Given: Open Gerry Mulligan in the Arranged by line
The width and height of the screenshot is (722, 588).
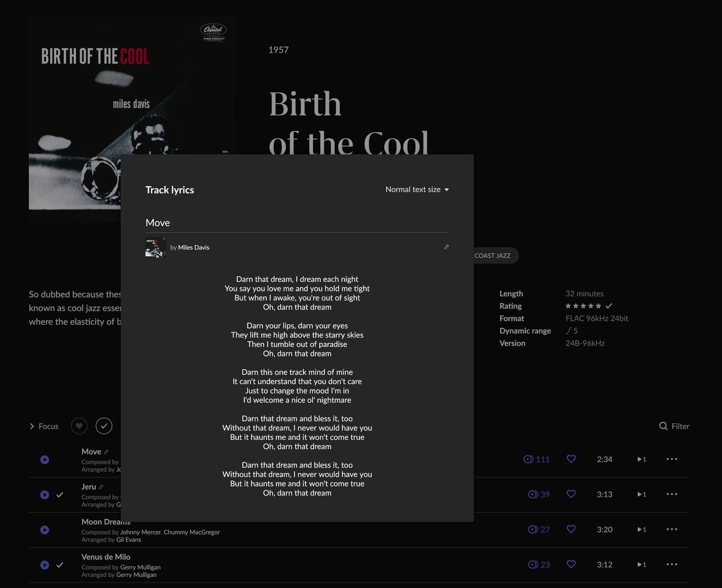Looking at the screenshot, I should 136,574.
